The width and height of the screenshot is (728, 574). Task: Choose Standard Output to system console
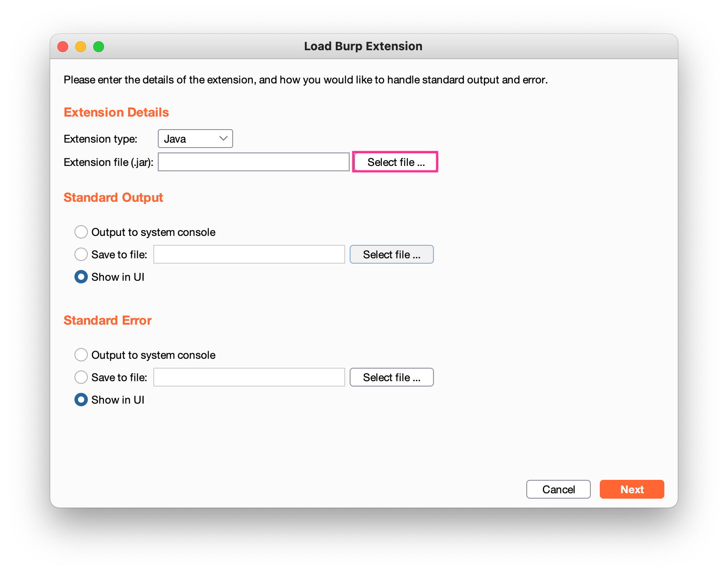click(81, 232)
